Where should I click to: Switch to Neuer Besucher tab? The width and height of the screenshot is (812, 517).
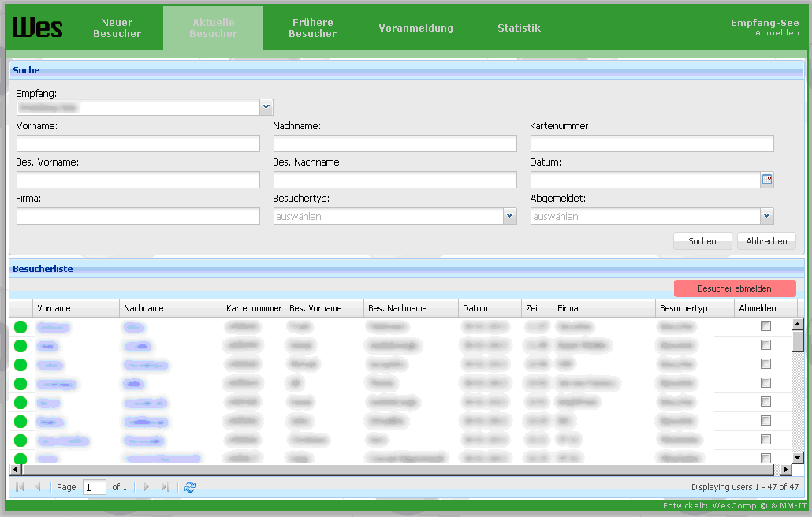117,28
